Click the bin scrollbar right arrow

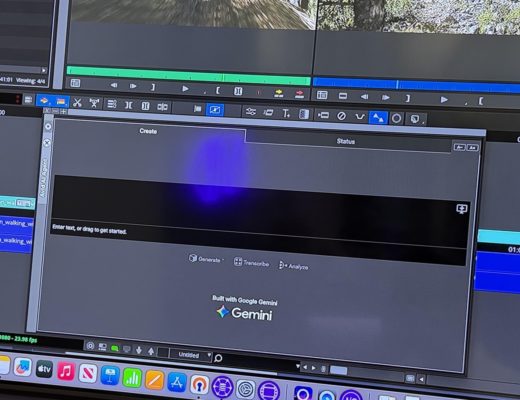click(x=44, y=70)
